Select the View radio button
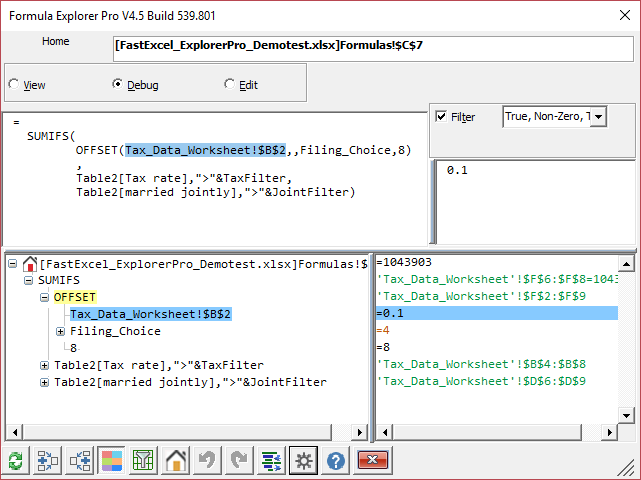This screenshot has width=641, height=480. 13,84
